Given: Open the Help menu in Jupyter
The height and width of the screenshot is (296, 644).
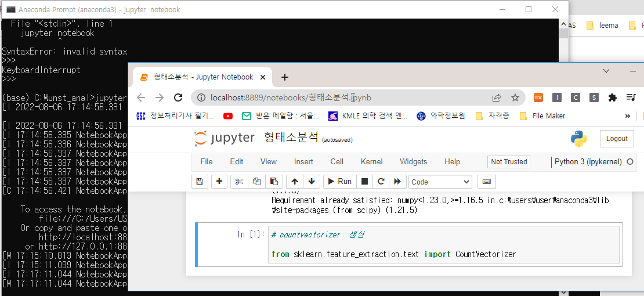Looking at the screenshot, I should coord(452,161).
